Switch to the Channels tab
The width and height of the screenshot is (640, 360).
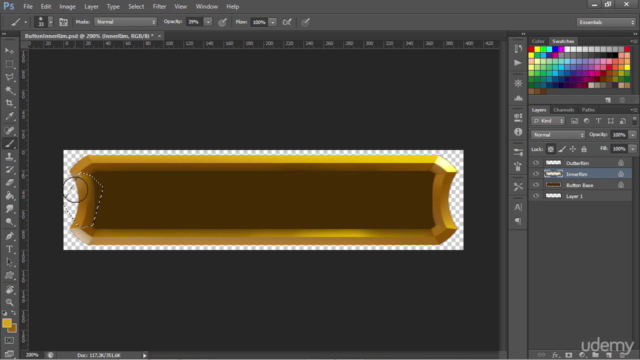pyautogui.click(x=564, y=110)
